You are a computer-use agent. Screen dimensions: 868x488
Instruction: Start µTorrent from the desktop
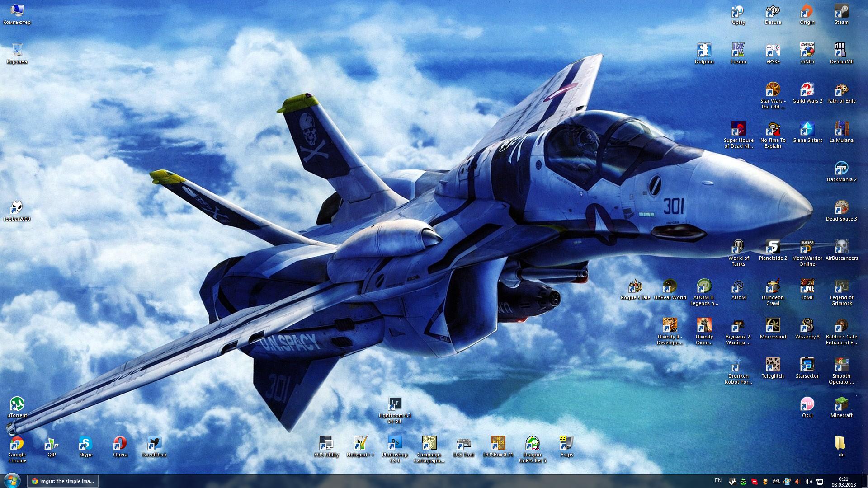coord(17,405)
